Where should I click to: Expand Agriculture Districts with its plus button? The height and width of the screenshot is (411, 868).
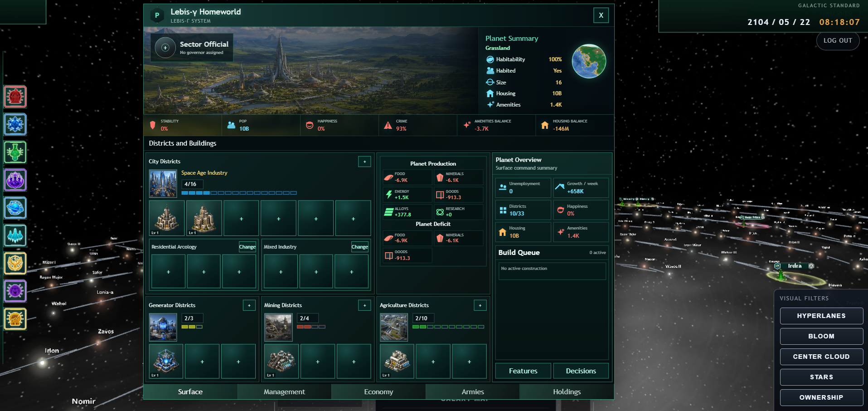[480, 305]
